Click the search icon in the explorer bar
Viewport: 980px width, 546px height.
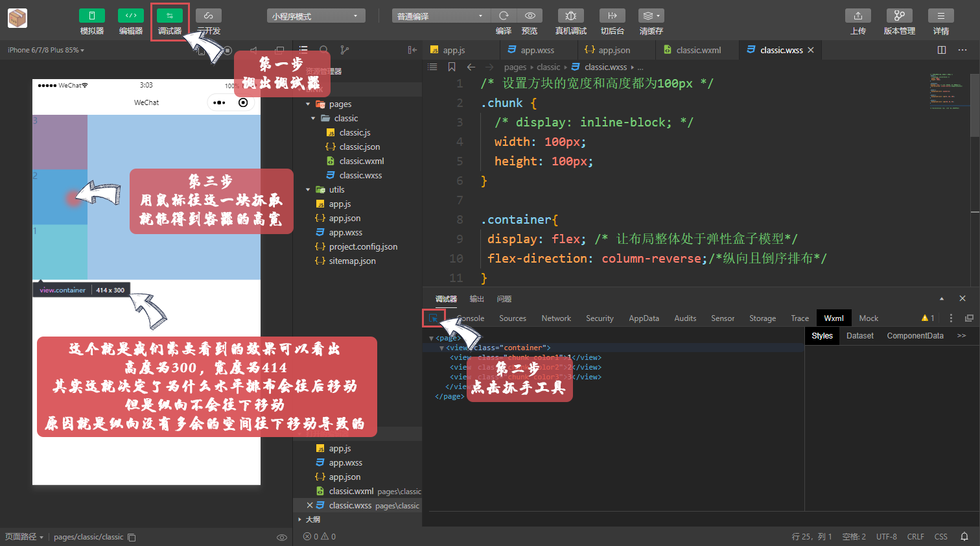[324, 49]
